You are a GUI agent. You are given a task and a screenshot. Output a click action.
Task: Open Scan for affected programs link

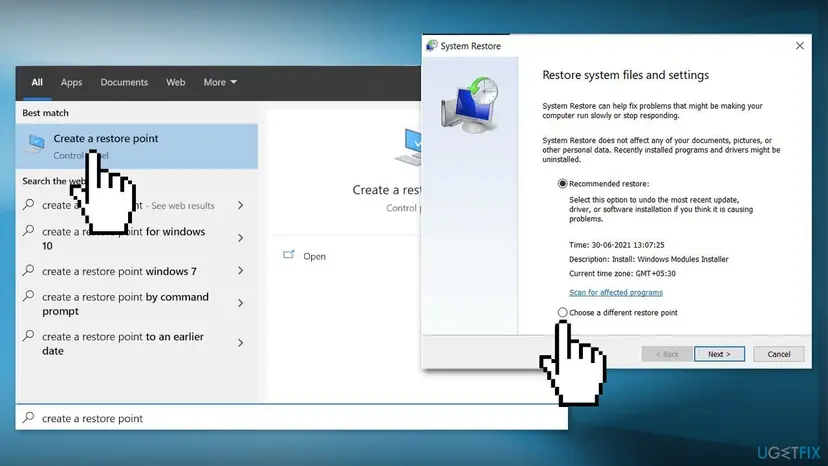click(616, 292)
